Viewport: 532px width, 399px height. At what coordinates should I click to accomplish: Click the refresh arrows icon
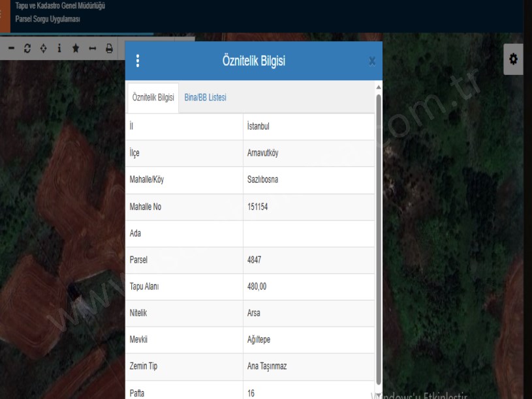tap(27, 49)
